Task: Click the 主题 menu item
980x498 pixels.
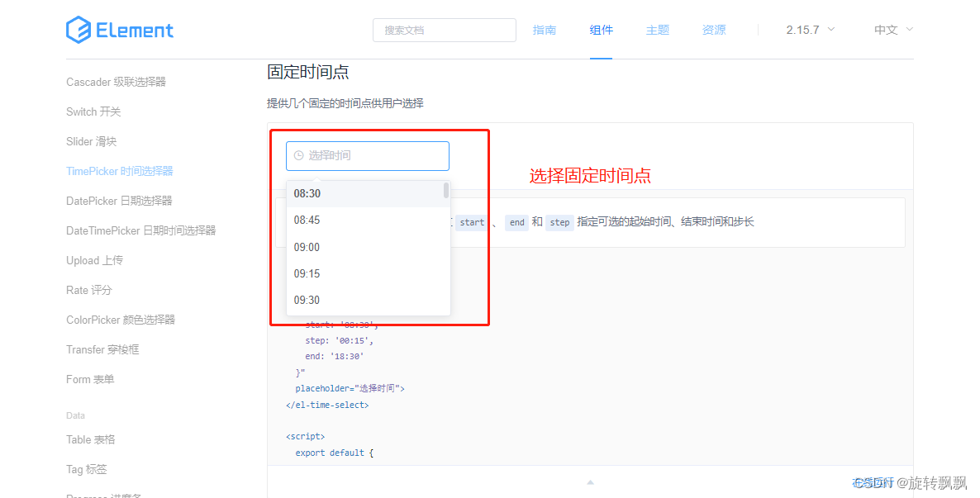Action: [657, 30]
